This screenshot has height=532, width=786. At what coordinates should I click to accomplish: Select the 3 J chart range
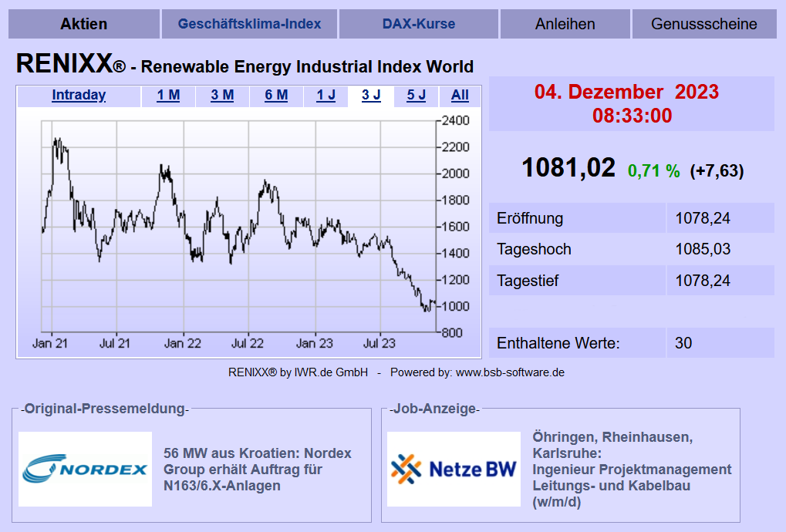tap(371, 96)
